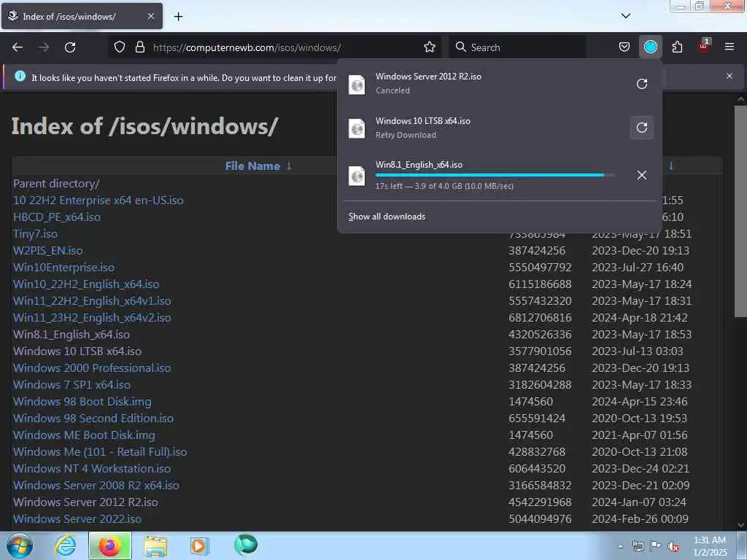Open Win8.1_English_x64.iso page link
Screen dimensions: 747x560
coord(71,334)
